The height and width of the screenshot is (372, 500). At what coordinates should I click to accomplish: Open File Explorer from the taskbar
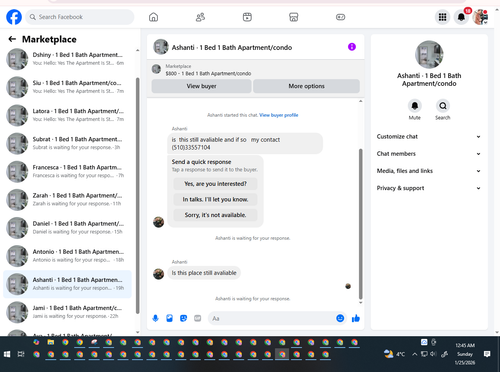coord(51,342)
